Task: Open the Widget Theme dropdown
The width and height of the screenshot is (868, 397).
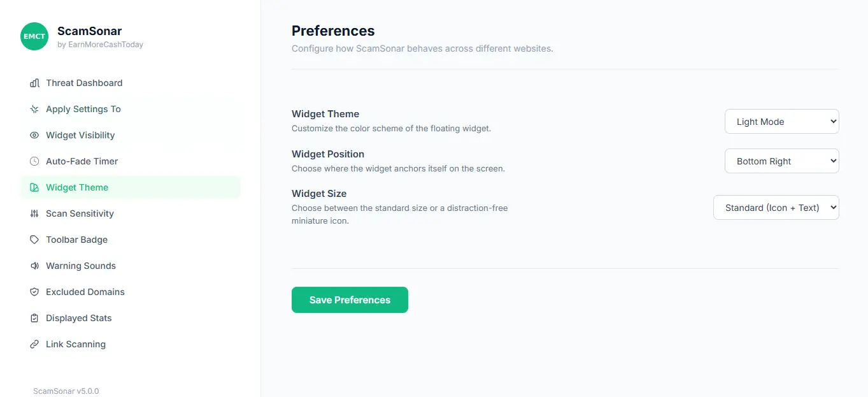Action: click(781, 122)
